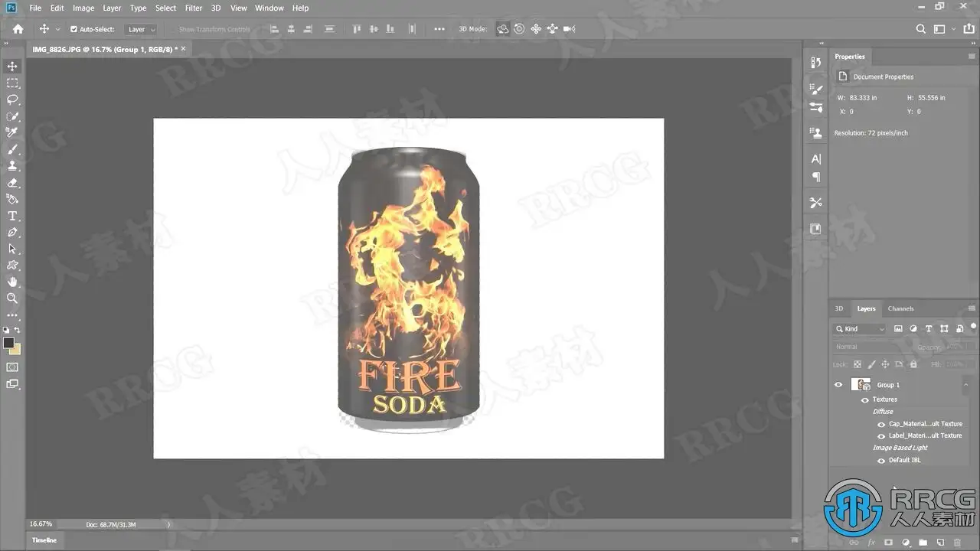The width and height of the screenshot is (980, 551).
Task: Select the Path Selection tool
Action: pos(12,249)
